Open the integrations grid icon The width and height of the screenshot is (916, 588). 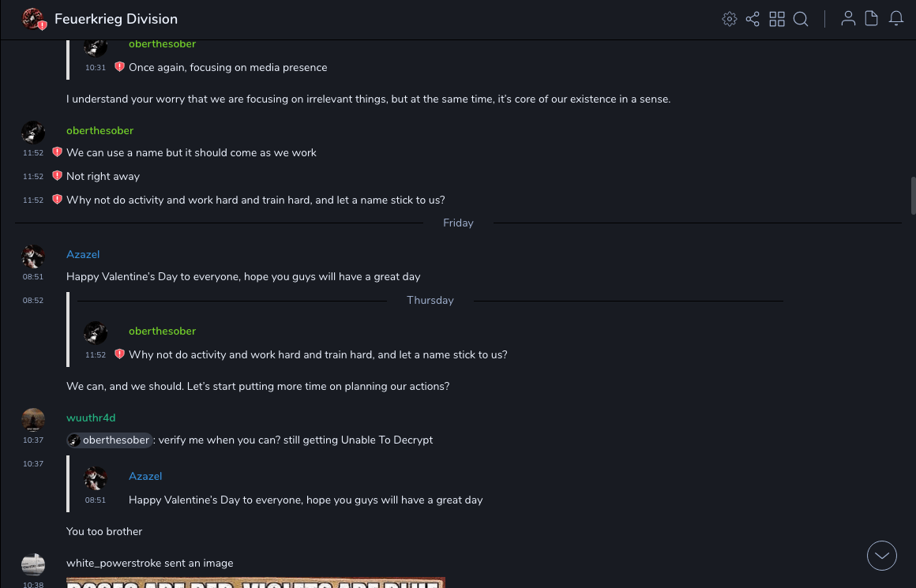click(x=777, y=19)
